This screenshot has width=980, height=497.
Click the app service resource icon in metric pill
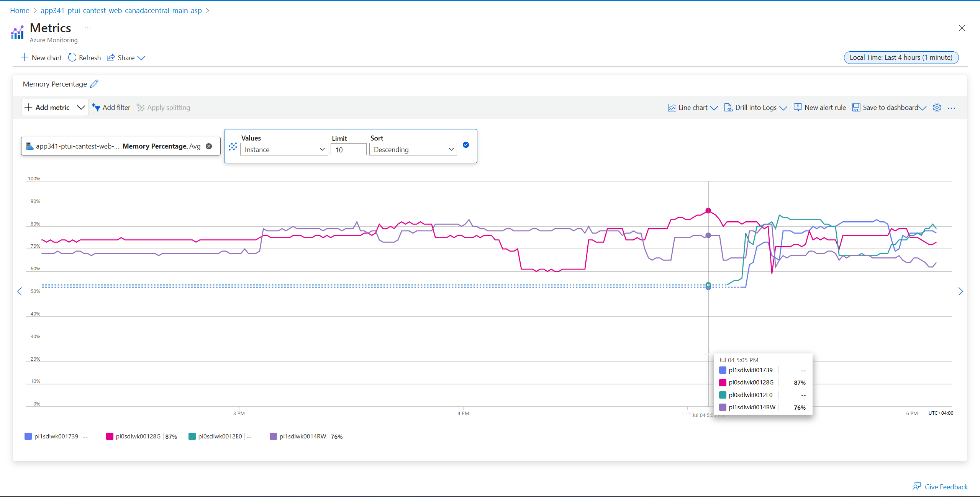click(x=29, y=146)
